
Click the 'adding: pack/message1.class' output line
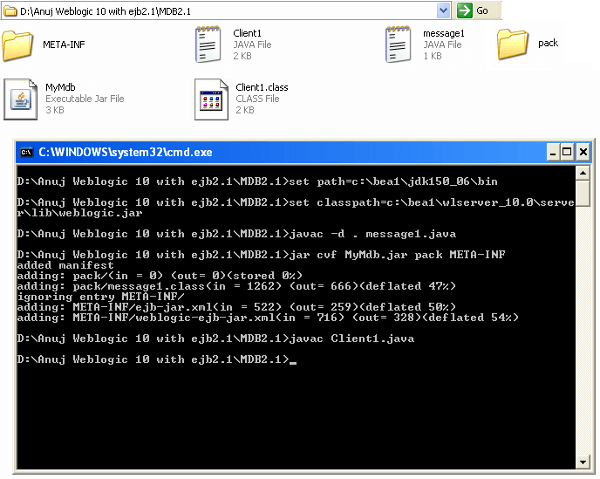(x=236, y=286)
